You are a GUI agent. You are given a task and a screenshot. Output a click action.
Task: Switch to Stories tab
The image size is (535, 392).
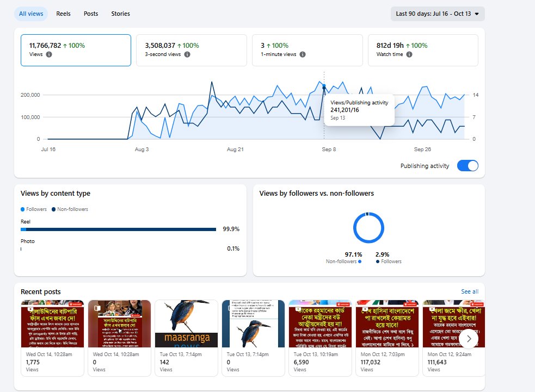(x=120, y=14)
